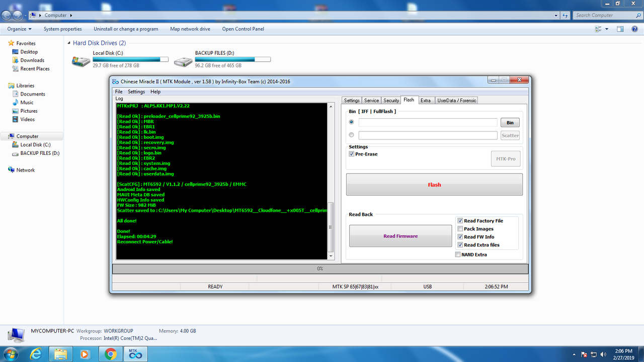Click the address bar refresh icon

(566, 15)
